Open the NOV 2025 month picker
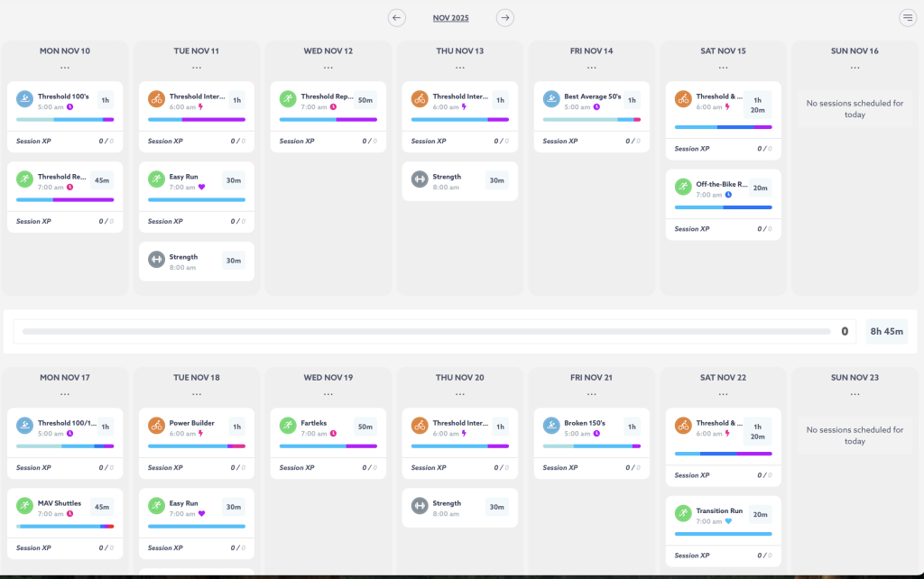This screenshot has width=924, height=579. tap(451, 18)
